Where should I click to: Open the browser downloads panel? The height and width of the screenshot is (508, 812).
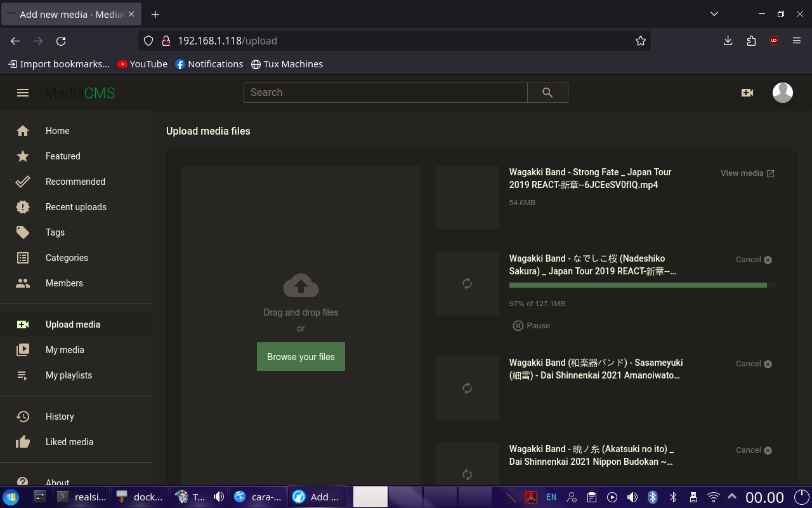pos(728,41)
